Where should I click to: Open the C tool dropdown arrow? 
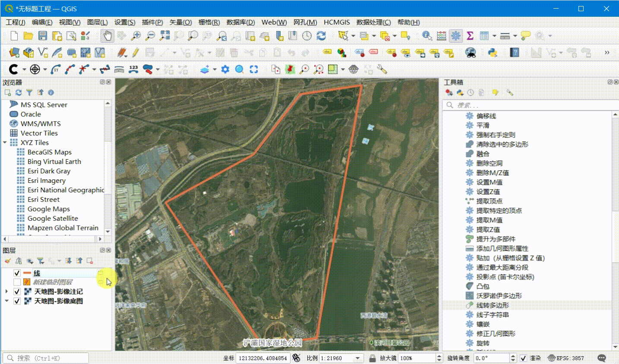[24, 69]
